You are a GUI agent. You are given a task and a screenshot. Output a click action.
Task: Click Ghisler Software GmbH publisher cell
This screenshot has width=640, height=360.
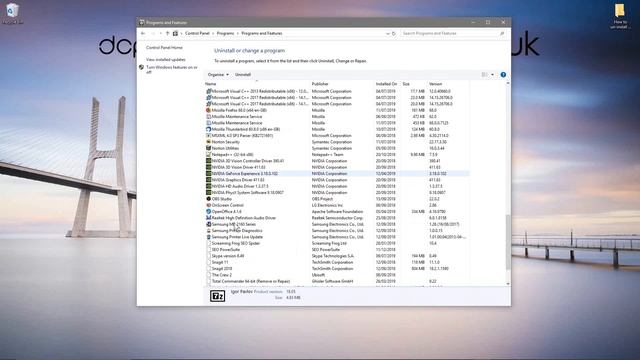332,281
